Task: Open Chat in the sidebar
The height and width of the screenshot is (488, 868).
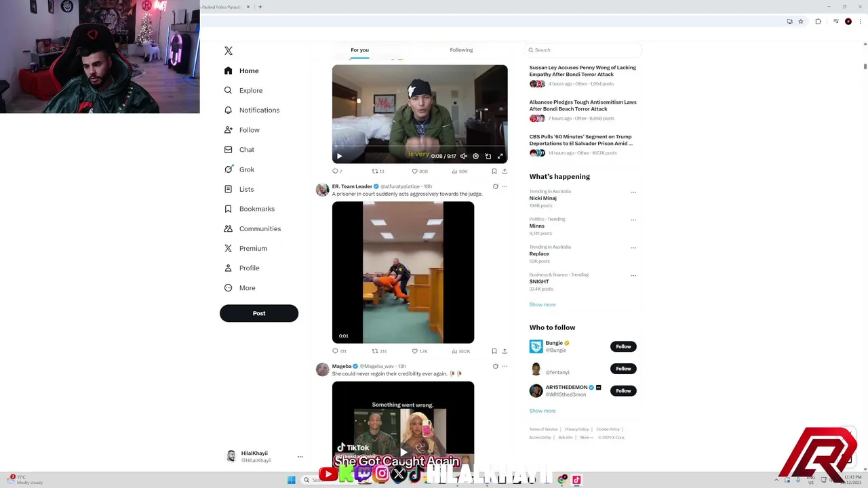Action: pyautogui.click(x=239, y=150)
